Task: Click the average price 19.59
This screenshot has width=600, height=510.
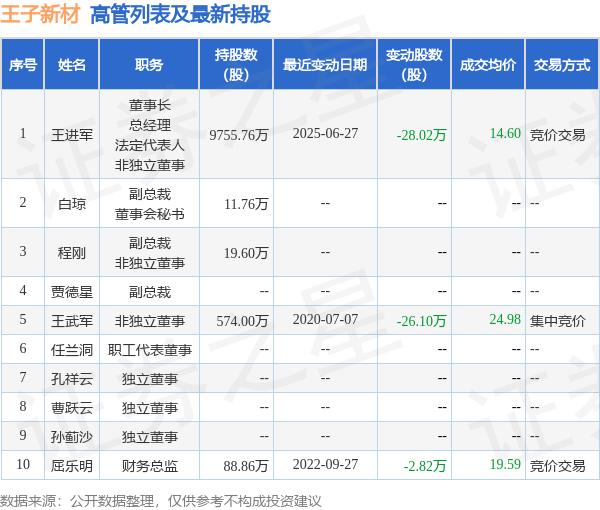Action: (x=505, y=464)
